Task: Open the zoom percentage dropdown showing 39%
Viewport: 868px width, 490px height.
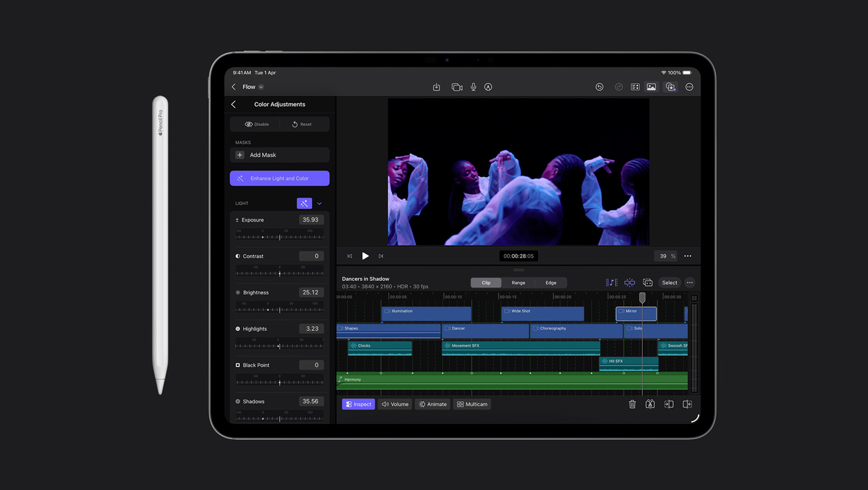Action: pos(665,255)
